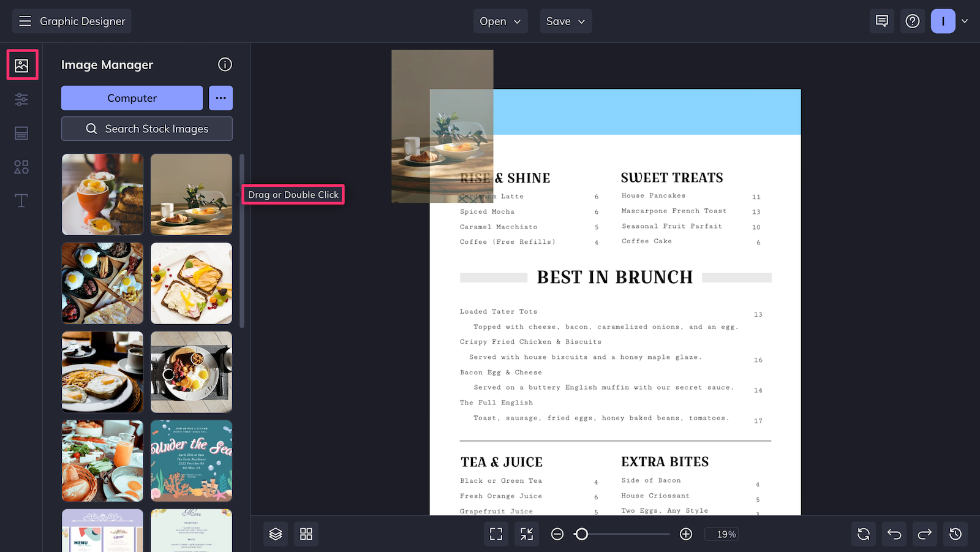
Task: Open the Layers view at bottom
Action: point(275,534)
